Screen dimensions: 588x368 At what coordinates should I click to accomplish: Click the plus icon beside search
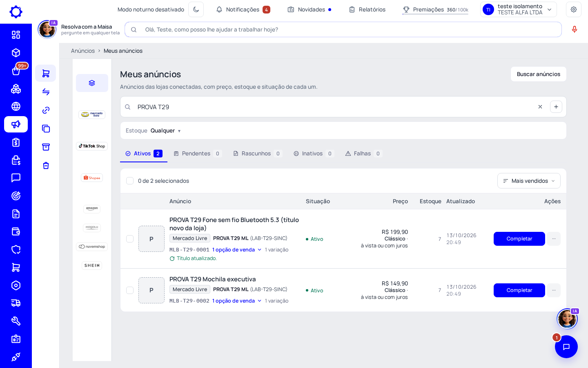[x=556, y=107]
